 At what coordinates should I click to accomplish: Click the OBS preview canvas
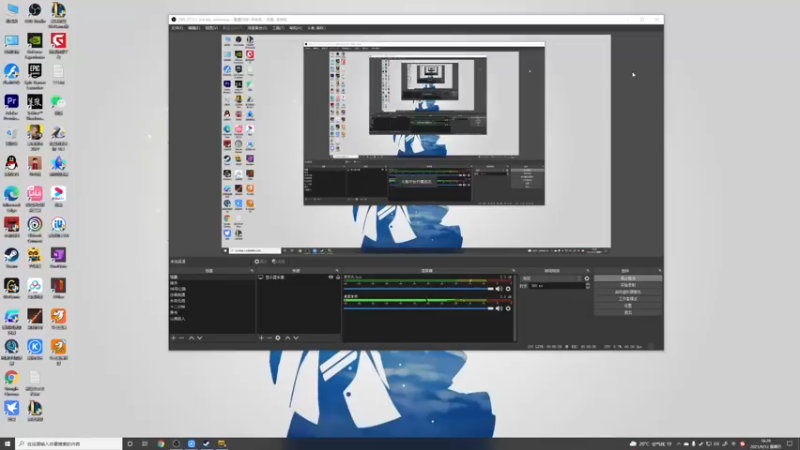(x=416, y=141)
